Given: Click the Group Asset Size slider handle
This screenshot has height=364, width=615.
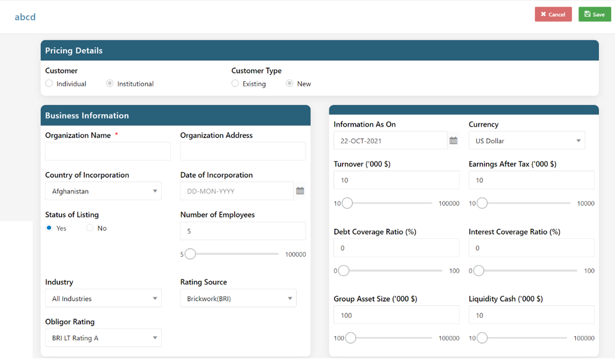Looking at the screenshot, I should (x=350, y=338).
